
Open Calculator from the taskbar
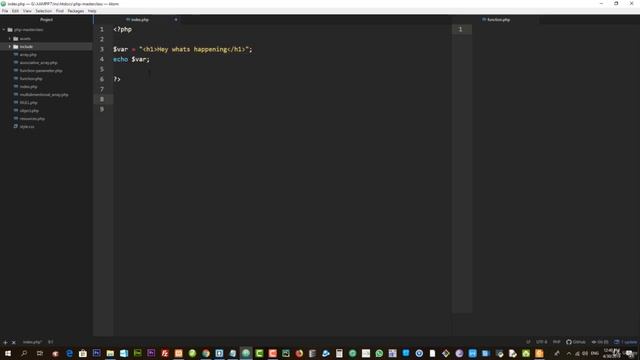click(x=339, y=353)
